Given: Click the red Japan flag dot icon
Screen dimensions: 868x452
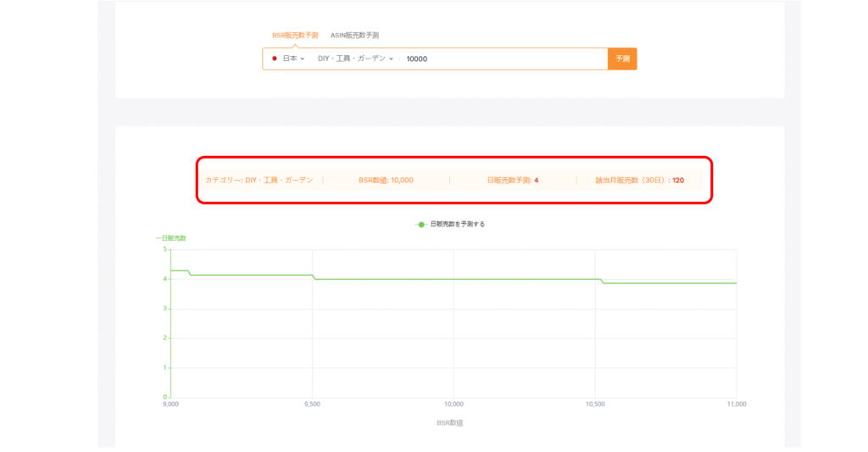Looking at the screenshot, I should click(275, 59).
